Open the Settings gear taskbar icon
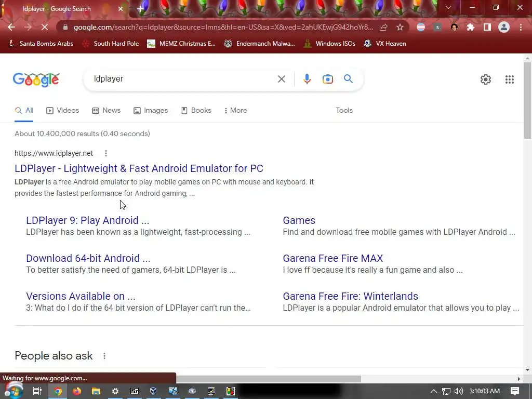 tap(115, 391)
